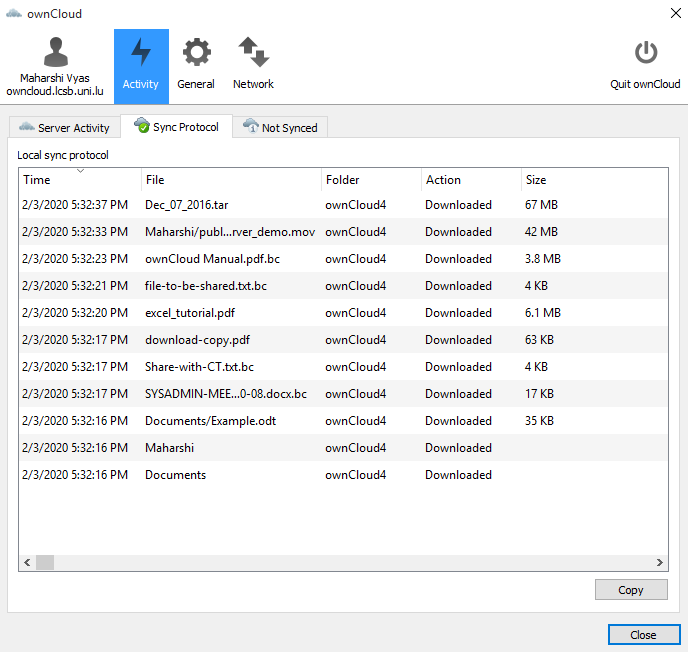Sort by the Size column header
Image resolution: width=688 pixels, height=652 pixels.
590,180
